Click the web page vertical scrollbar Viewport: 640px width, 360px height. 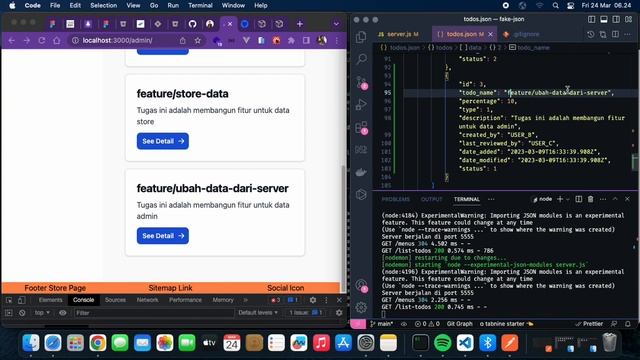(x=343, y=229)
